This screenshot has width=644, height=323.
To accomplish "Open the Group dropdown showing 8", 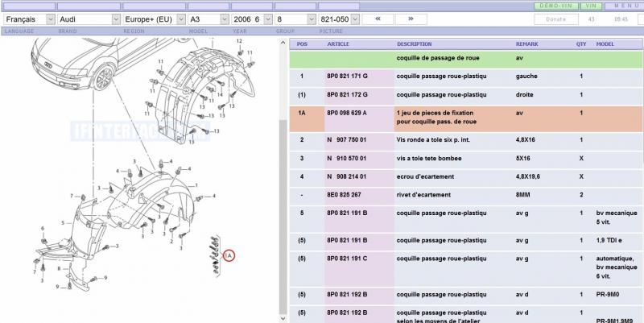I will (x=295, y=19).
